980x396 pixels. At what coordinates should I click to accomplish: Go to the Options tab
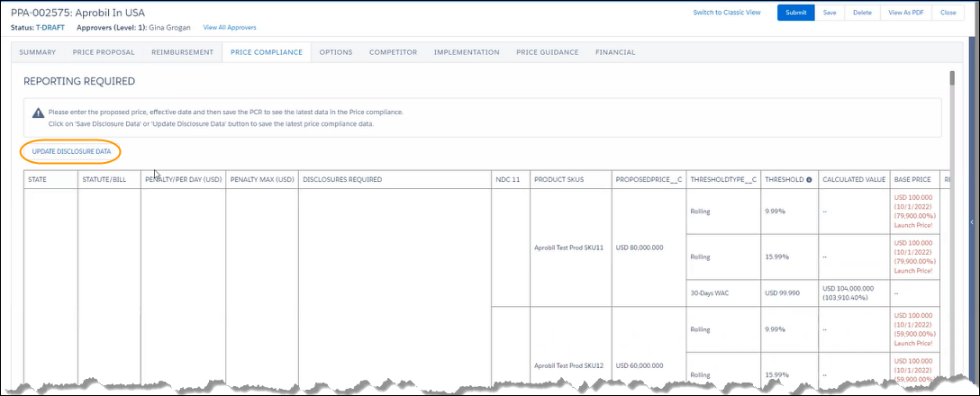(336, 52)
